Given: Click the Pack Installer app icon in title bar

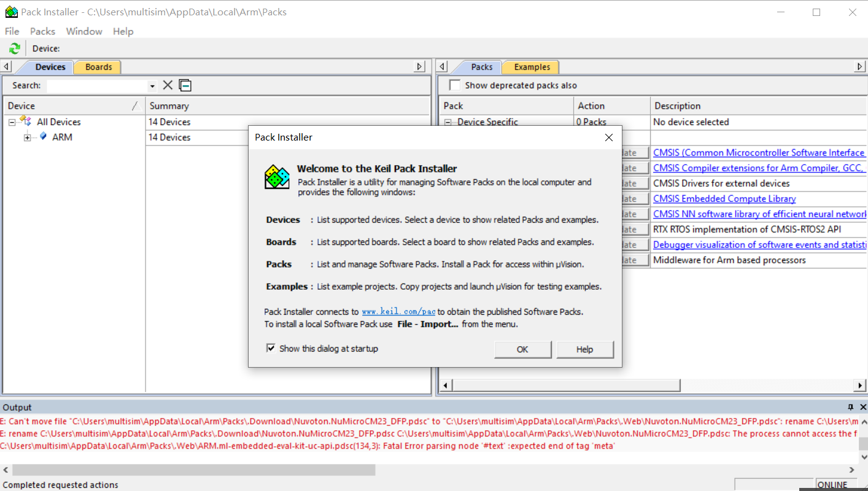Looking at the screenshot, I should pyautogui.click(x=11, y=12).
